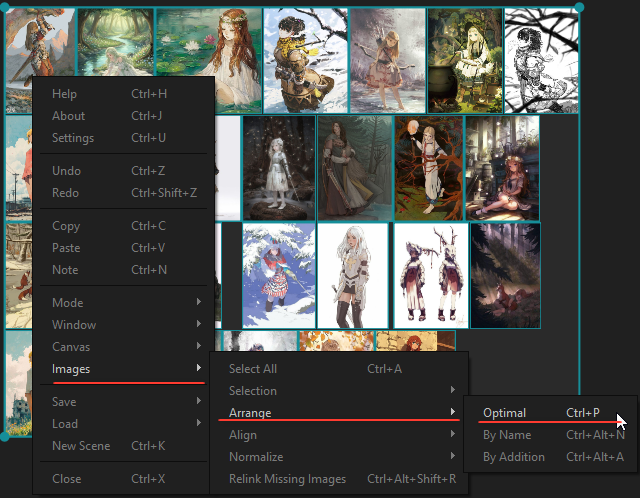Image resolution: width=640 pixels, height=498 pixels.
Task: Expand the Selection submenu
Action: 339,391
